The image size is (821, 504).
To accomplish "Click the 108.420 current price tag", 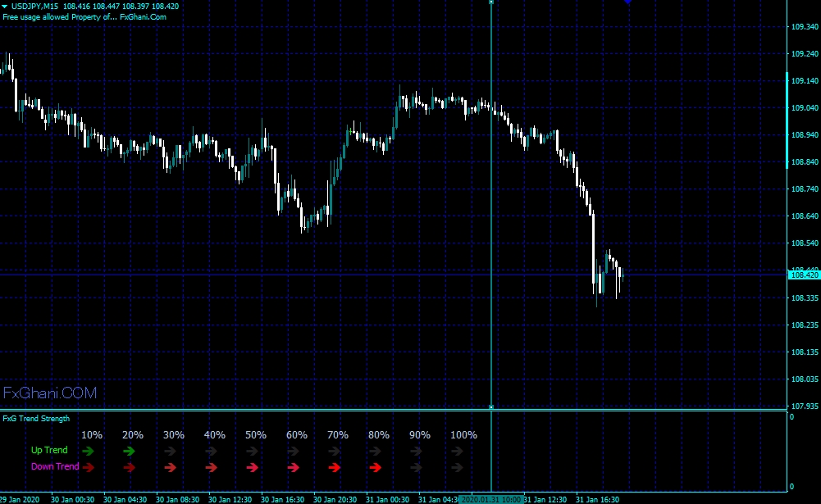I will 804,275.
